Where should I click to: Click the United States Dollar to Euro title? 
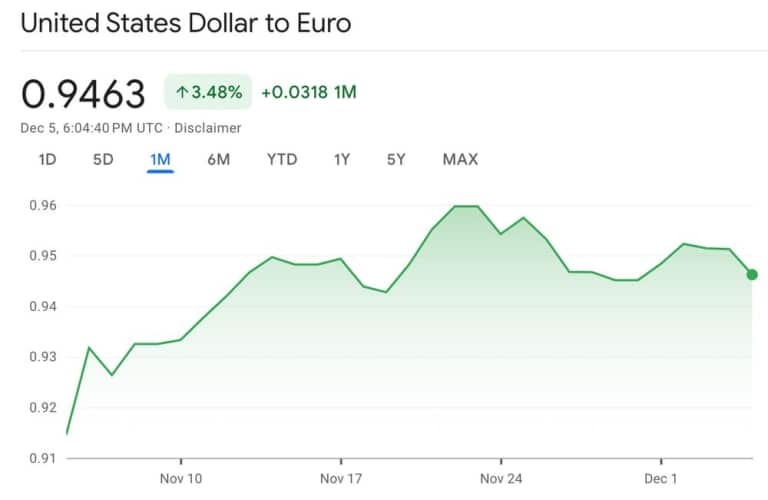click(x=186, y=23)
